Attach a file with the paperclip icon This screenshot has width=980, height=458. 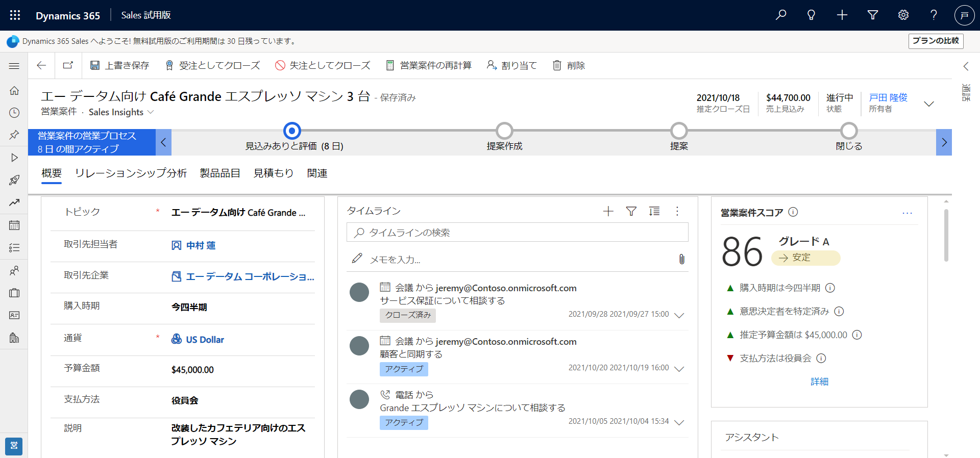pyautogui.click(x=681, y=259)
